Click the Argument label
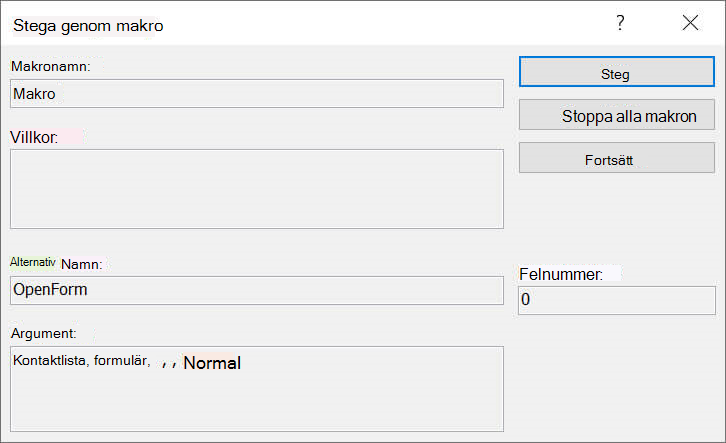The height and width of the screenshot is (443, 726). click(44, 333)
